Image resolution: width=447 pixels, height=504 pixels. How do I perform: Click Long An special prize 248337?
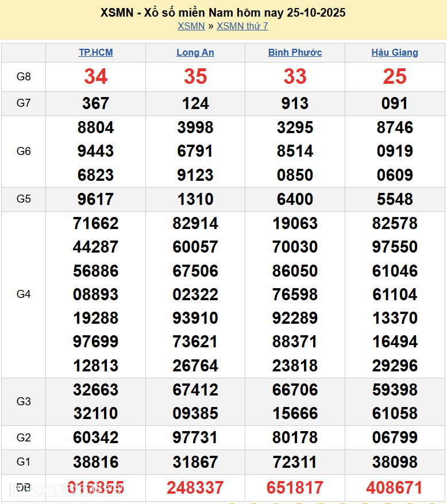pyautogui.click(x=195, y=488)
